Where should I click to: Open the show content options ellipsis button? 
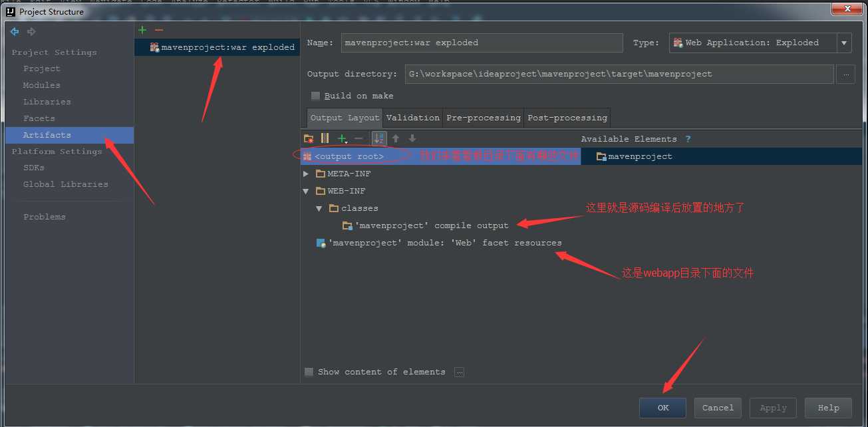pos(459,372)
